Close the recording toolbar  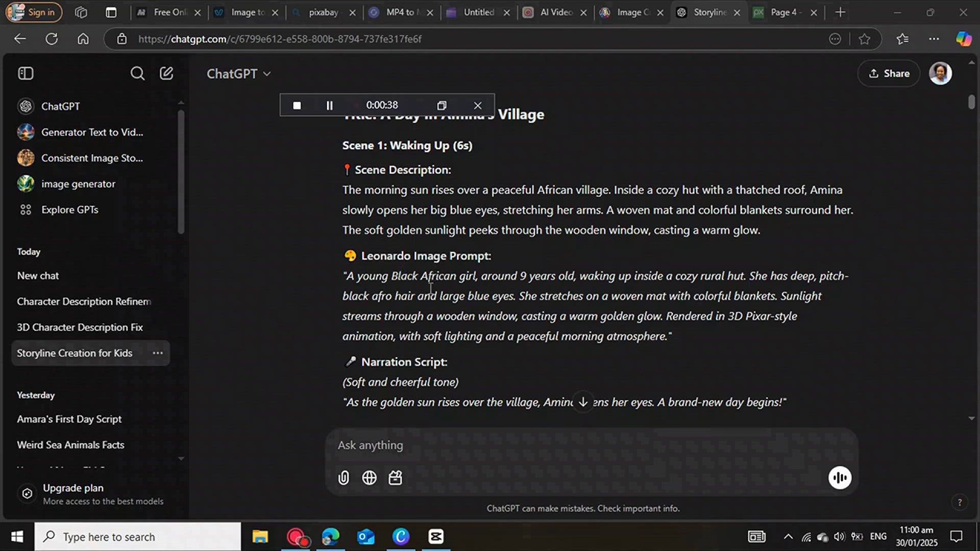click(x=477, y=105)
